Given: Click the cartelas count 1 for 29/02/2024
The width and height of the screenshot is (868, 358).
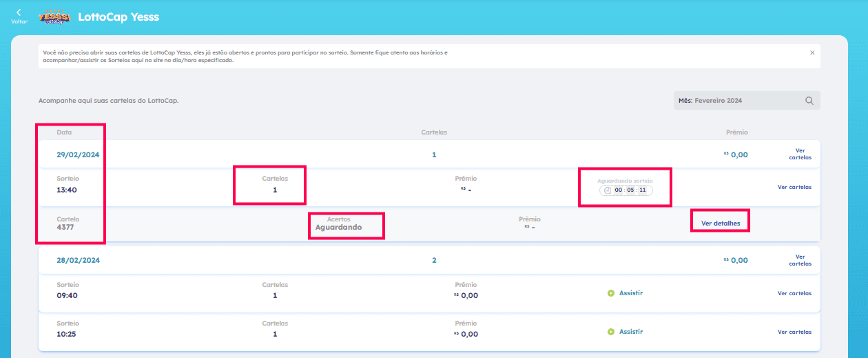Looking at the screenshot, I should click(x=434, y=155).
